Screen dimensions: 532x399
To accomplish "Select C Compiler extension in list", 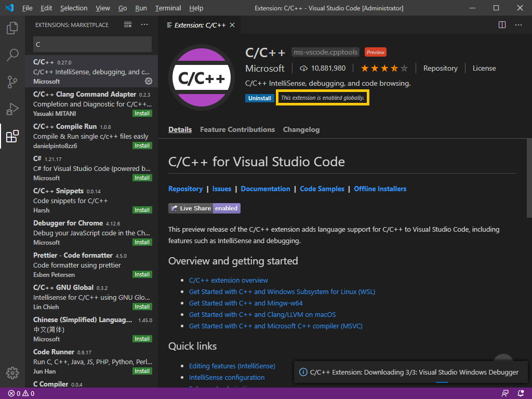I will 91,384.
